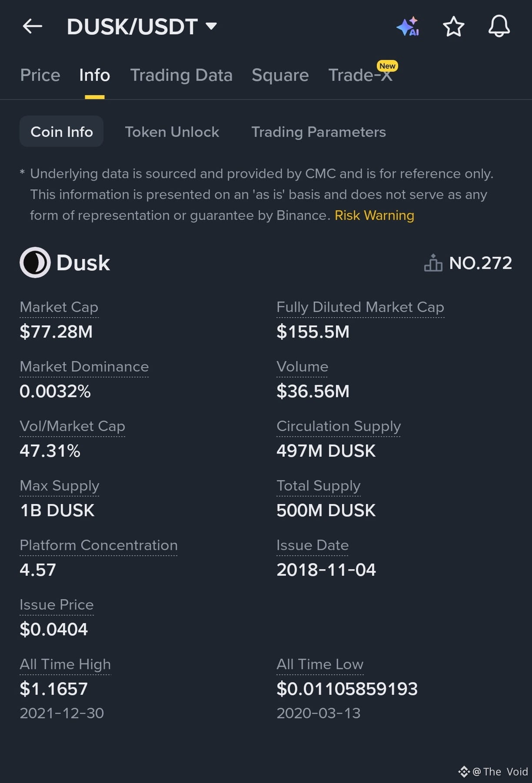Select the Trading Parameters sub-tab
Screen dimensions: 532x783
pos(319,132)
